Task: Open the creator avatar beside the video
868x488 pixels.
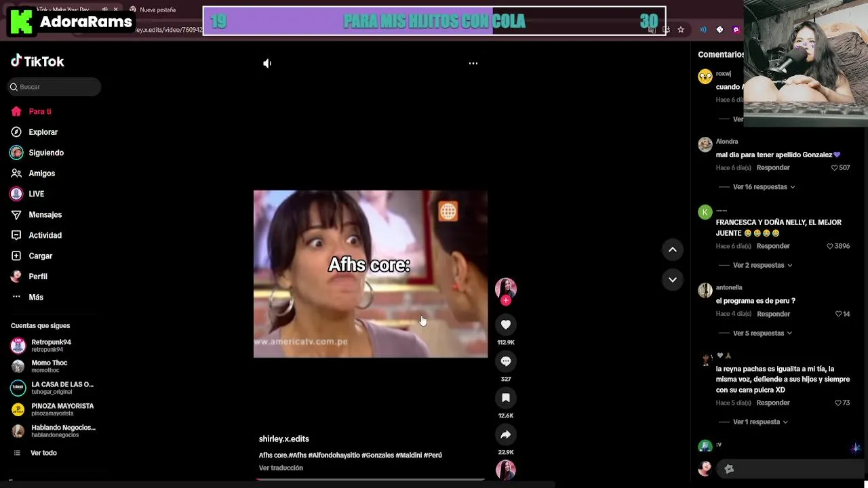Action: click(506, 288)
